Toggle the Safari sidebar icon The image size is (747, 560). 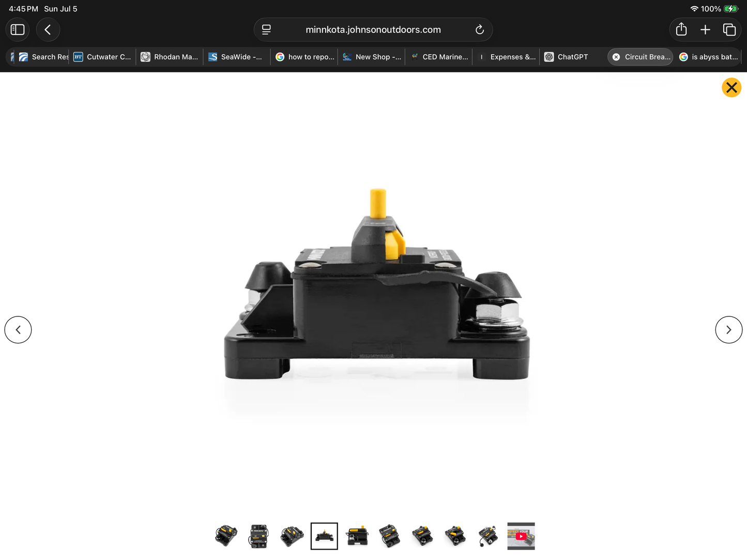[18, 29]
